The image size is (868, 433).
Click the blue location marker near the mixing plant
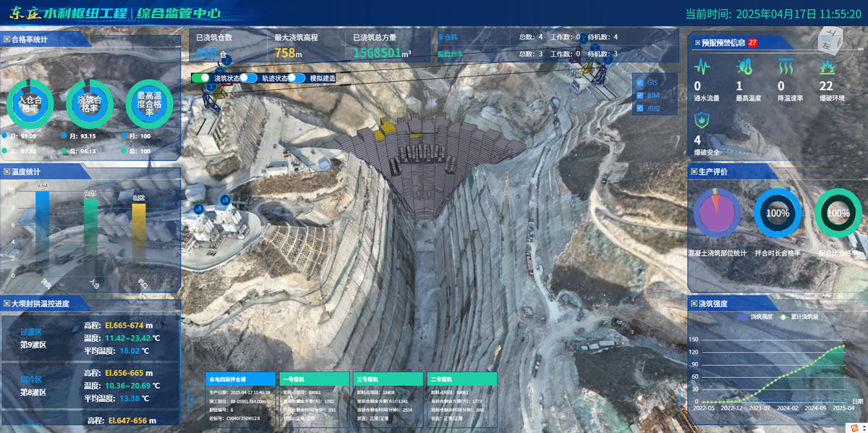click(x=225, y=199)
